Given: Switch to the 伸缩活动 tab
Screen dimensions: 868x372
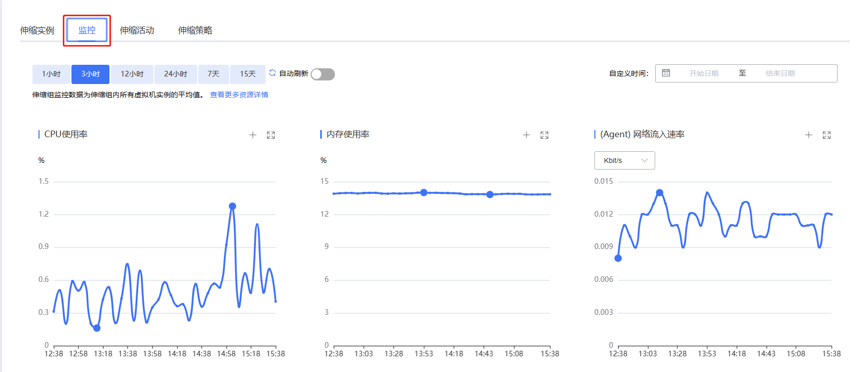Looking at the screenshot, I should click(x=137, y=30).
